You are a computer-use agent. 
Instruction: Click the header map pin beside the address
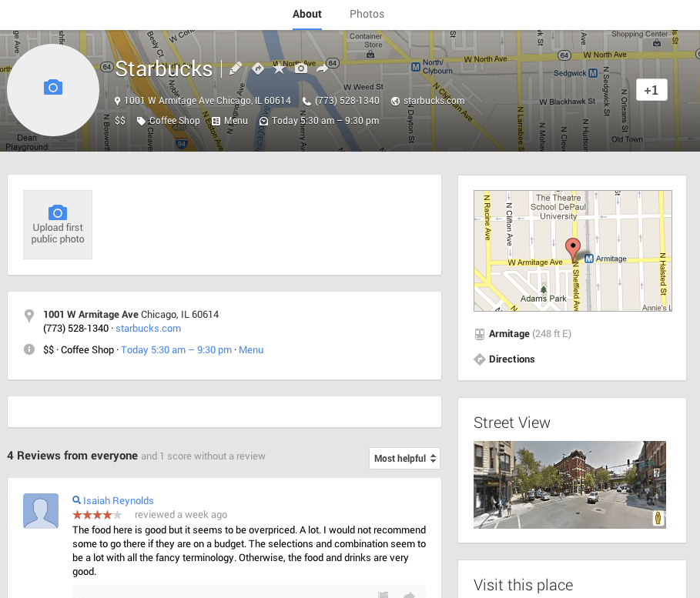[117, 102]
